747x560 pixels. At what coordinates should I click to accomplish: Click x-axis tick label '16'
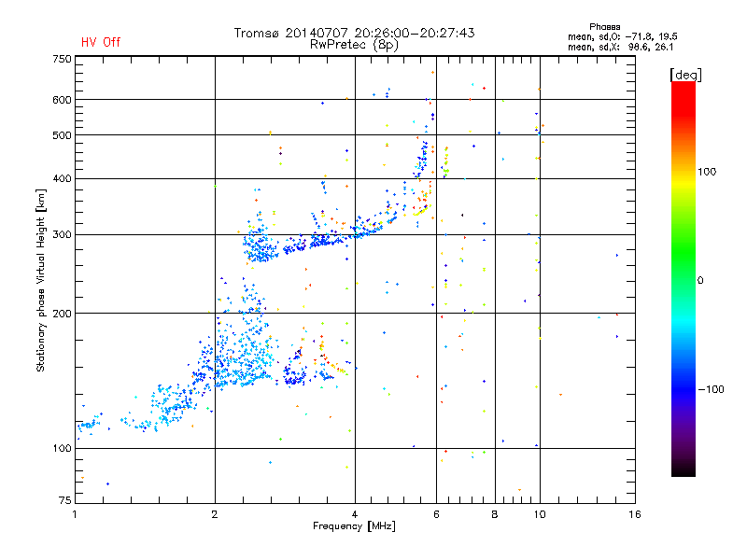(635, 514)
